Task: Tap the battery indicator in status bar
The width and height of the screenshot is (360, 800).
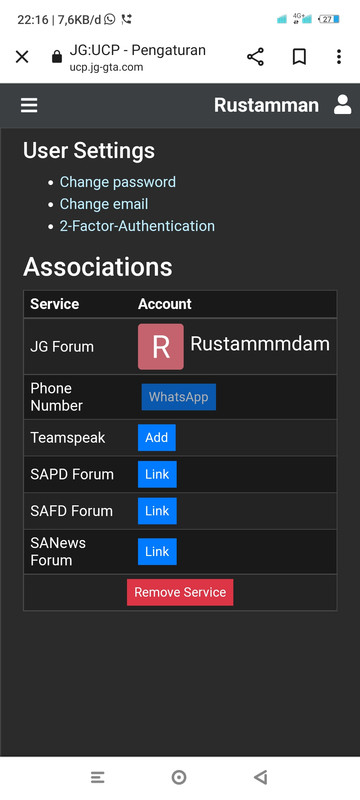Action: [328, 19]
